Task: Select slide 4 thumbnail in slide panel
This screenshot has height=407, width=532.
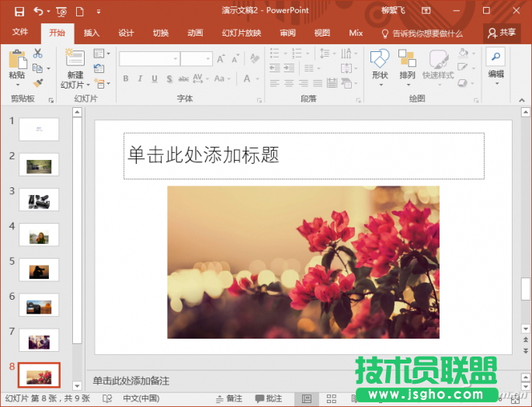Action: click(x=39, y=235)
